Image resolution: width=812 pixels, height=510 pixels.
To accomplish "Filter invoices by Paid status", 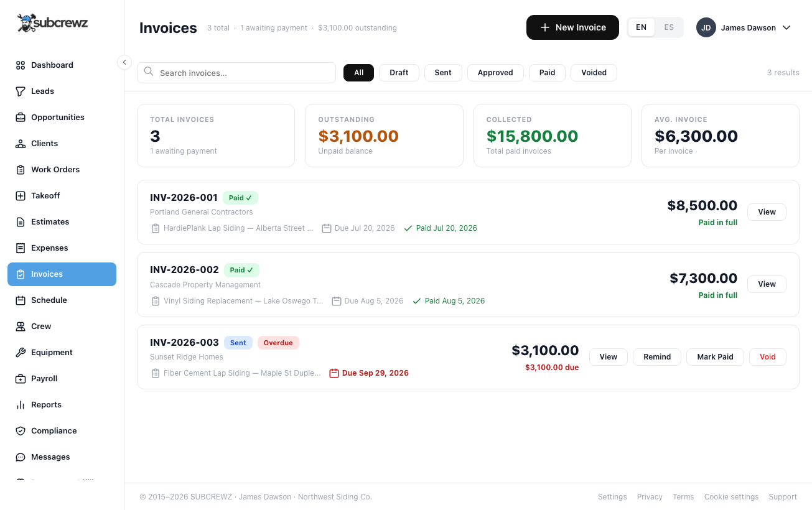I will (x=547, y=73).
